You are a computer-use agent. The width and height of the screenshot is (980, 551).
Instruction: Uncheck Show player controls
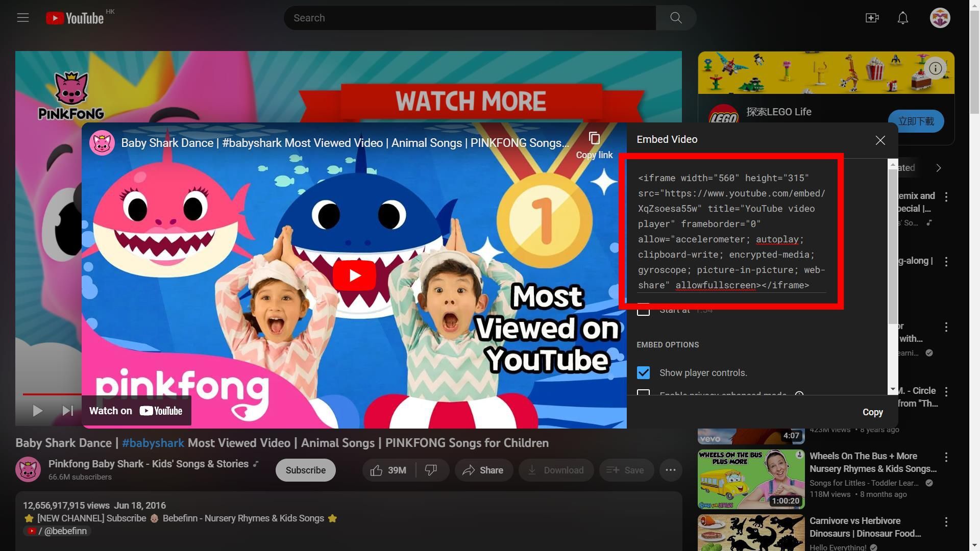coord(643,373)
